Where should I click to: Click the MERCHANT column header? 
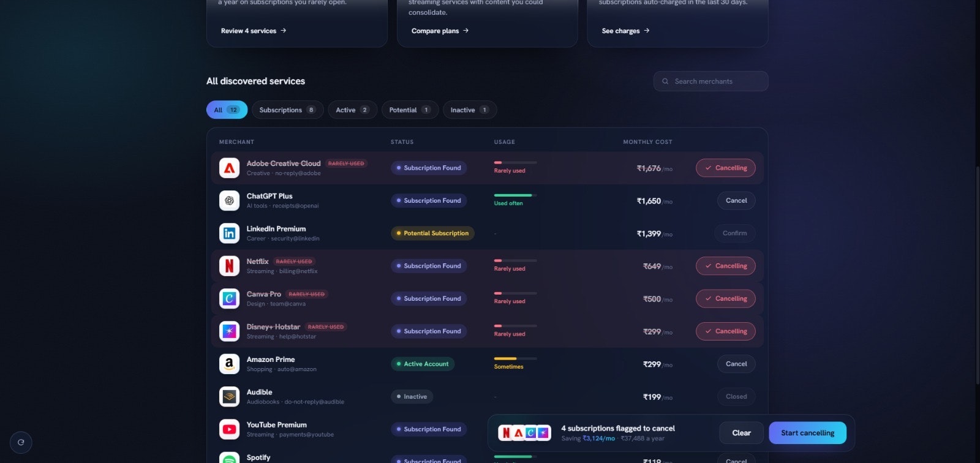point(236,142)
